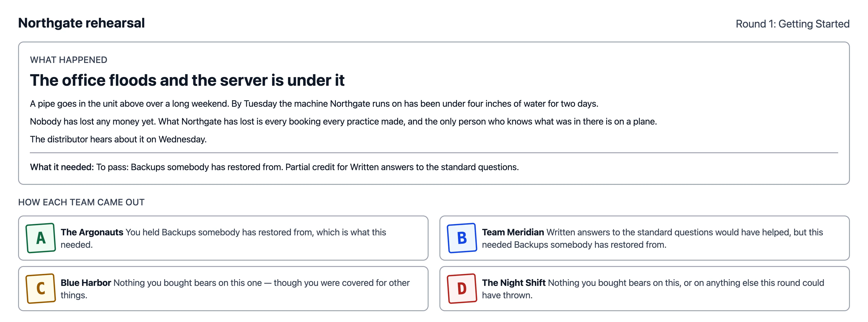Click the sentence about the distributor on Wednesday
This screenshot has height=322, width=868.
click(x=118, y=139)
